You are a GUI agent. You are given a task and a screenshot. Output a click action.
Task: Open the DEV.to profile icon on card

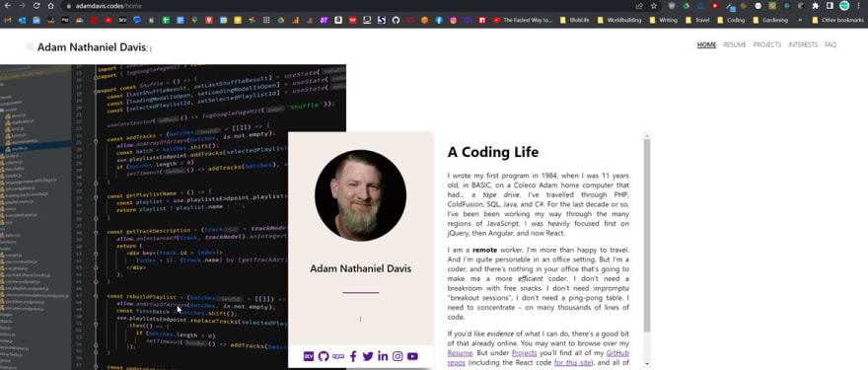click(309, 356)
